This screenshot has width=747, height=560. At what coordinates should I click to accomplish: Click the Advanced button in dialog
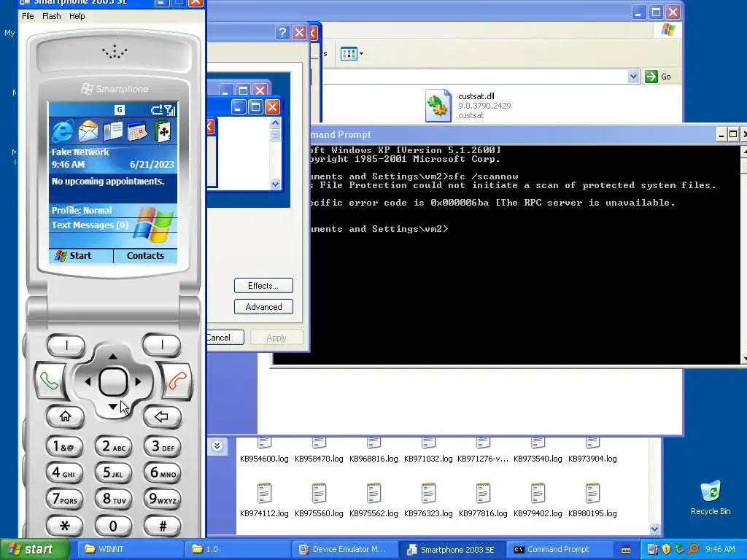263,307
